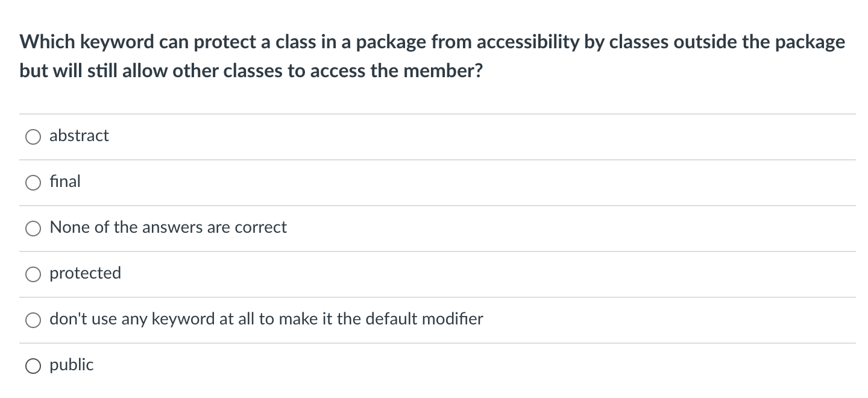Click the abstract answer text
The height and width of the screenshot is (398, 868).
[x=79, y=136]
